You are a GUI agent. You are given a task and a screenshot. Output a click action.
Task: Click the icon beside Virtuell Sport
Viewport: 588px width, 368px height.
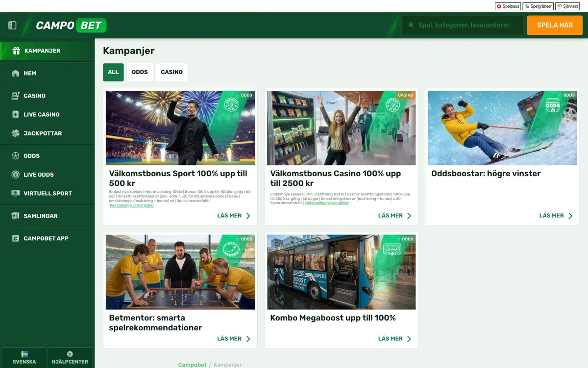click(15, 193)
